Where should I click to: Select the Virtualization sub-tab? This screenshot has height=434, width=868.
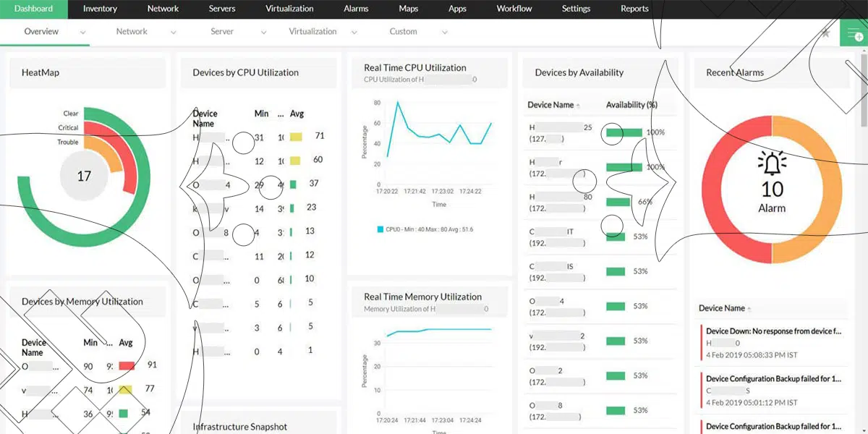pos(312,32)
